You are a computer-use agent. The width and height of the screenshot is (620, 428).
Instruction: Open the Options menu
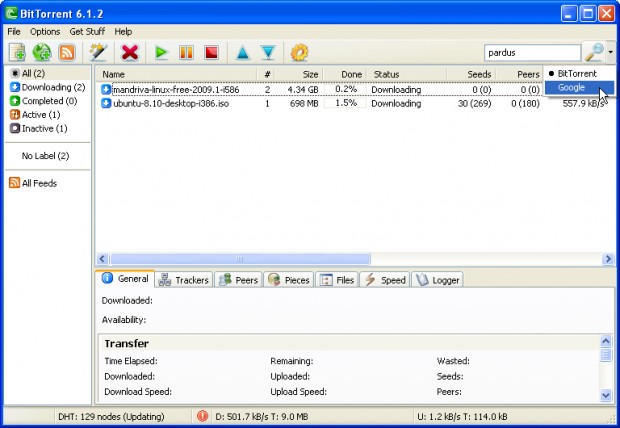pyautogui.click(x=45, y=32)
